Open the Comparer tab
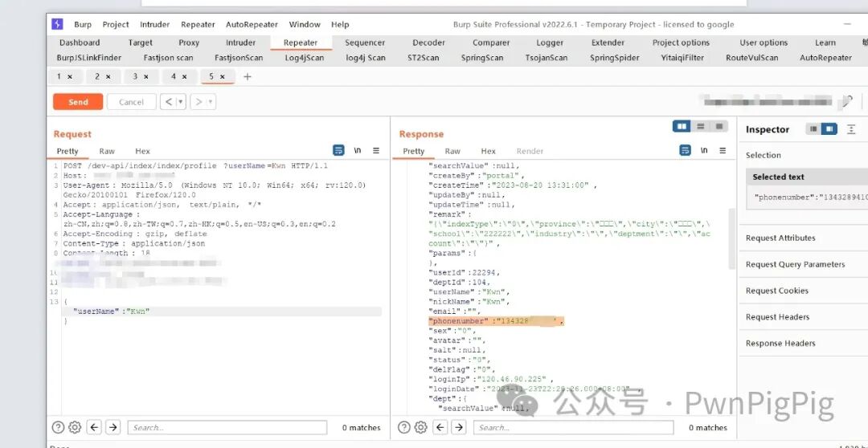 pyautogui.click(x=491, y=43)
